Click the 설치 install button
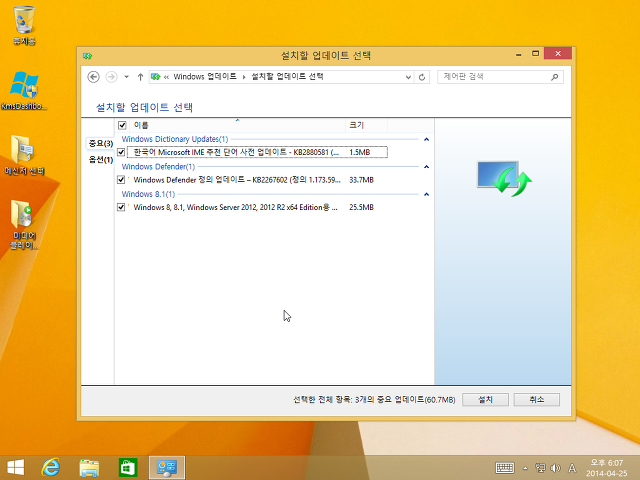This screenshot has width=640, height=480. tap(485, 400)
